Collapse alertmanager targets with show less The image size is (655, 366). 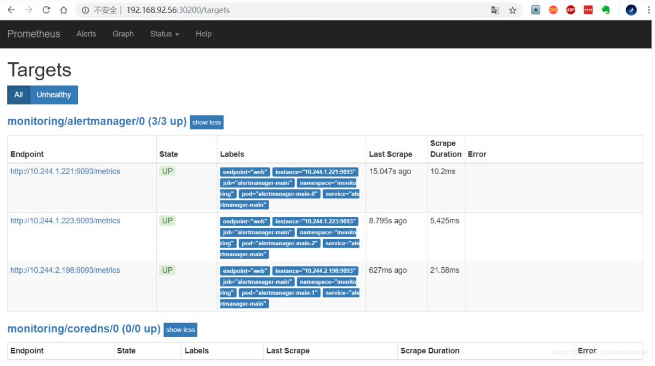(x=206, y=122)
